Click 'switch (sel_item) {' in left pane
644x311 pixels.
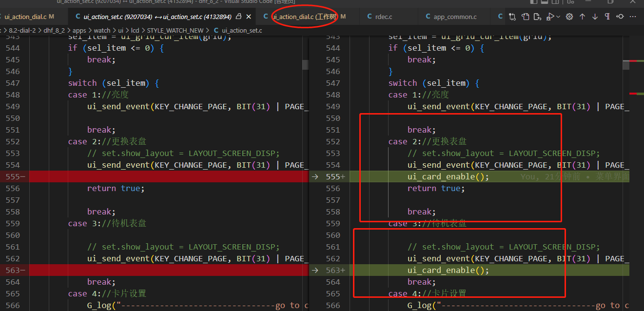point(114,83)
